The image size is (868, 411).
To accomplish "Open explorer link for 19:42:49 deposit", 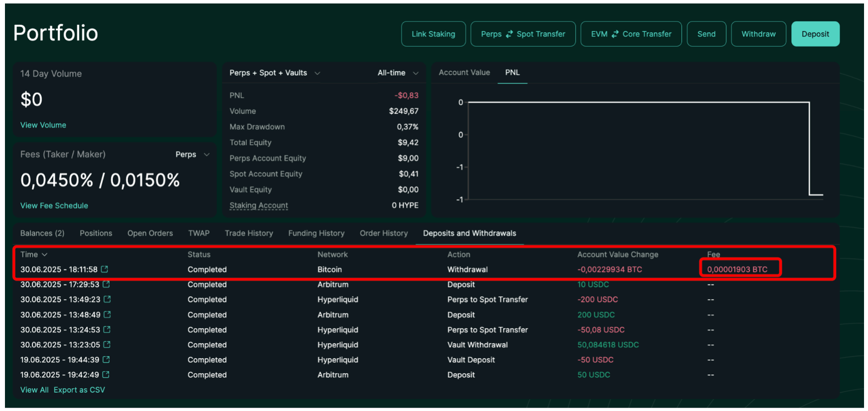I will pos(106,375).
